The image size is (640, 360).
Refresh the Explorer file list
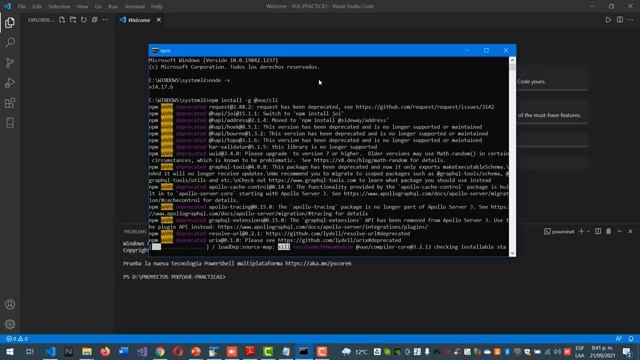tap(84, 20)
